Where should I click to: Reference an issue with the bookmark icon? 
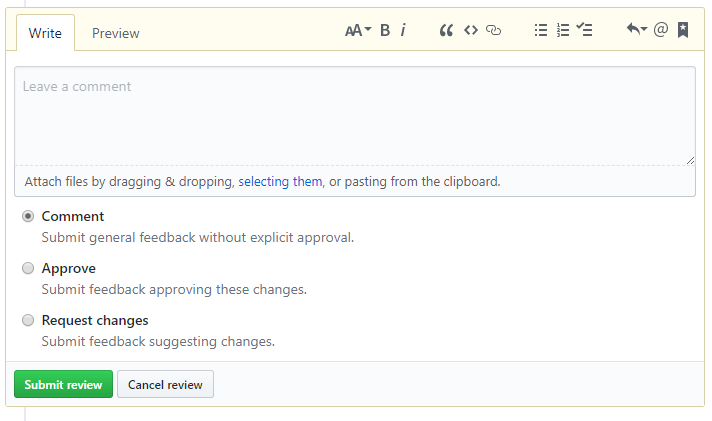click(683, 30)
